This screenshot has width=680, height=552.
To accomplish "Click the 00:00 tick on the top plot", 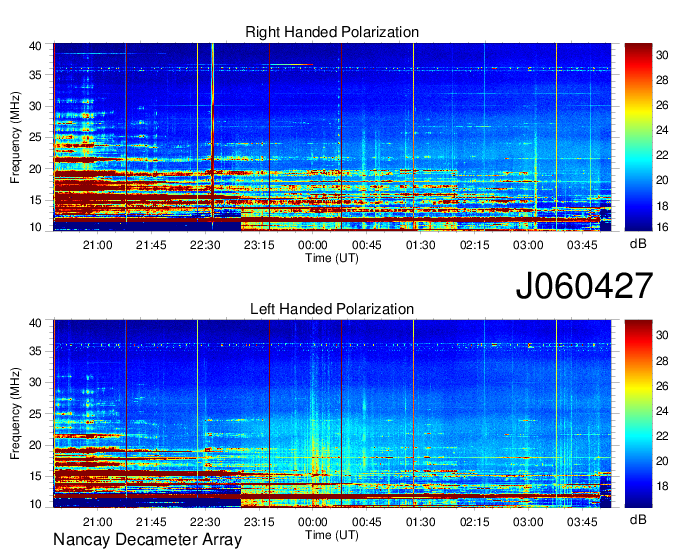I will click(313, 245).
